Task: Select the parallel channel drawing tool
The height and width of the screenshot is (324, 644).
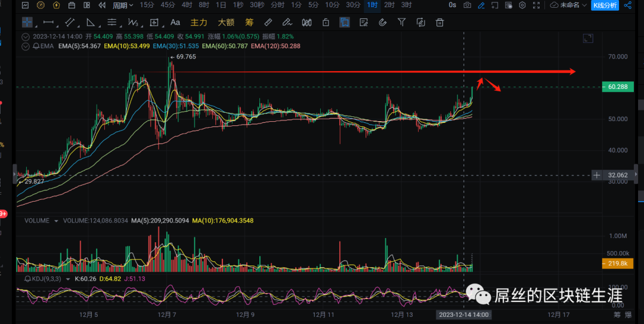Action: coord(70,22)
